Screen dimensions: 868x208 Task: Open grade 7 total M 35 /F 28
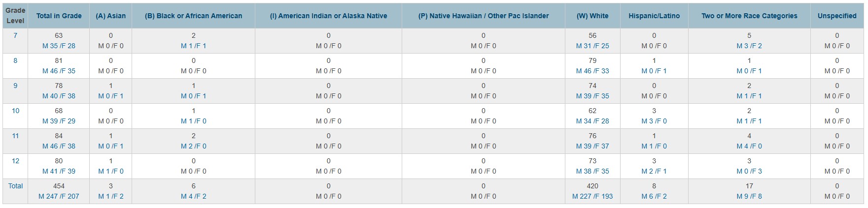click(59, 46)
